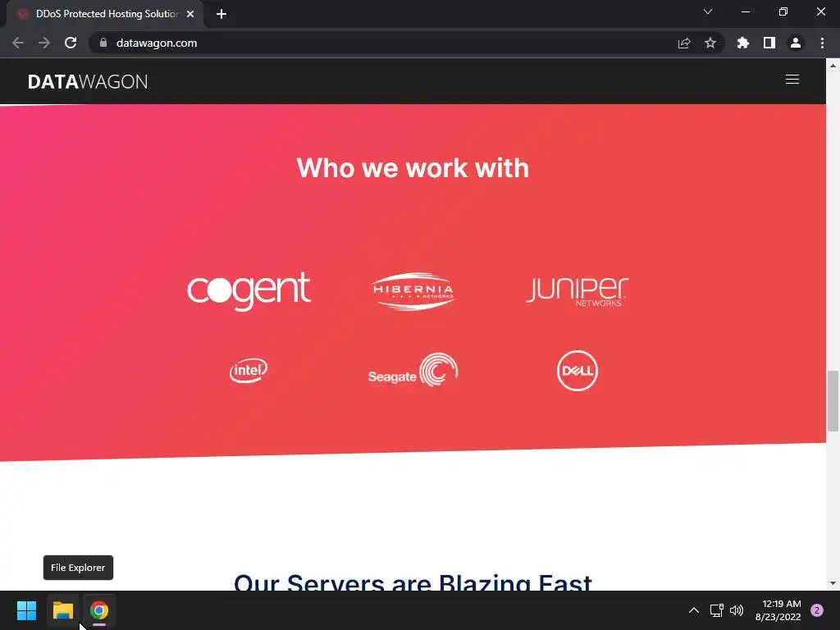Open Chrome's three-dot menu
840x630 pixels.
point(822,43)
